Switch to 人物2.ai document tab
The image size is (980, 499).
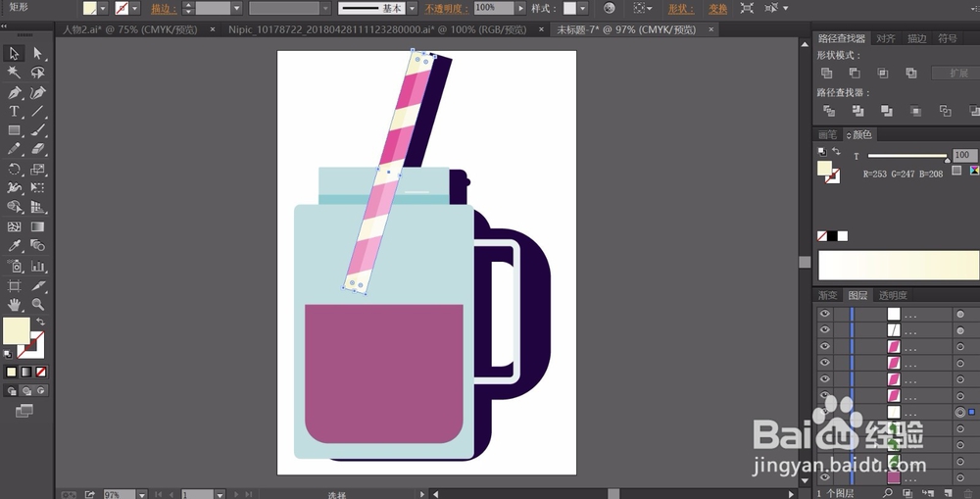(130, 29)
